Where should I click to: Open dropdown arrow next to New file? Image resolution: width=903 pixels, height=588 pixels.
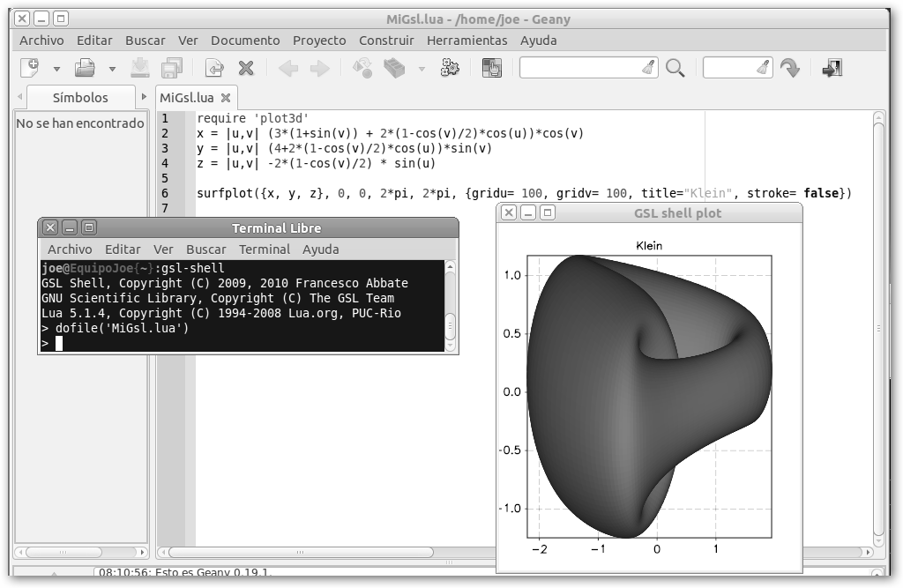click(x=57, y=69)
